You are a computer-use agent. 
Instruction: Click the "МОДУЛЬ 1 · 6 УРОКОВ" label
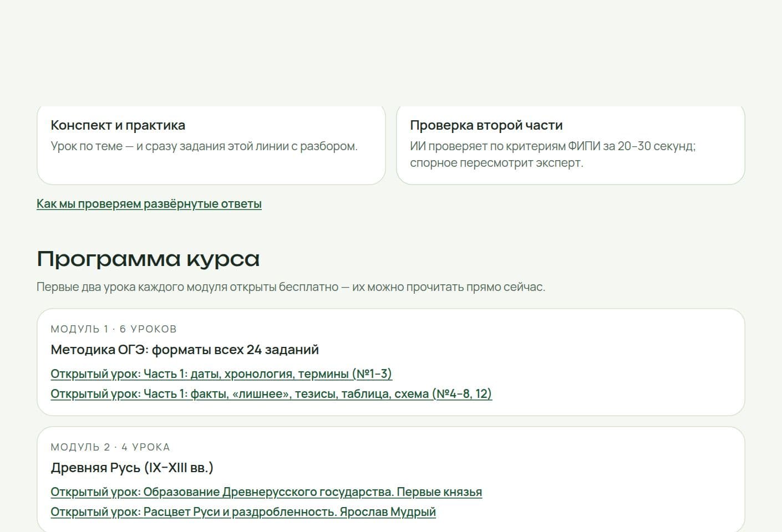tap(114, 329)
